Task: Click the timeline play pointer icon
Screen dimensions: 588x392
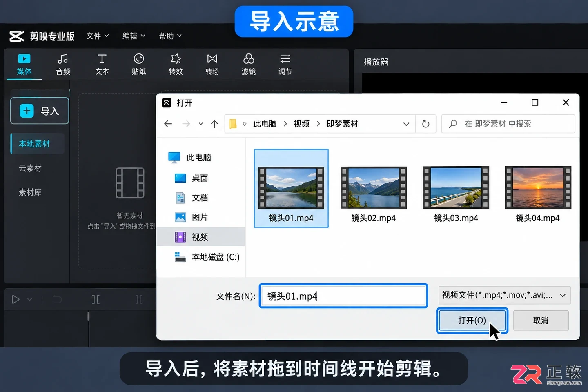Action: pyautogui.click(x=16, y=300)
